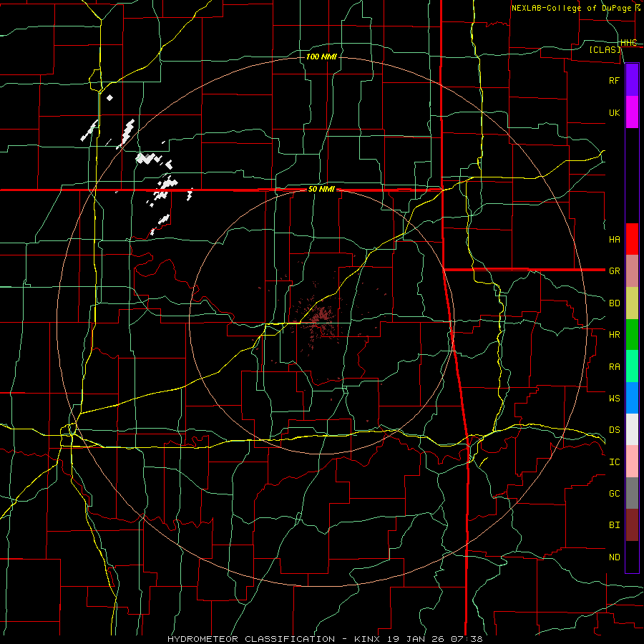Click the 50 NMI range ring label
Image resolution: width=644 pixels, height=644 pixels.
(321, 189)
